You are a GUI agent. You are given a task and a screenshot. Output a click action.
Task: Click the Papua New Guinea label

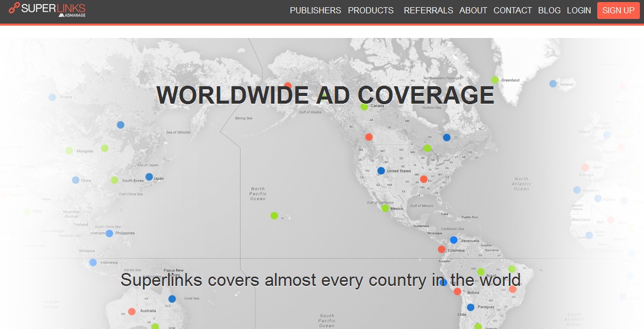(173, 272)
